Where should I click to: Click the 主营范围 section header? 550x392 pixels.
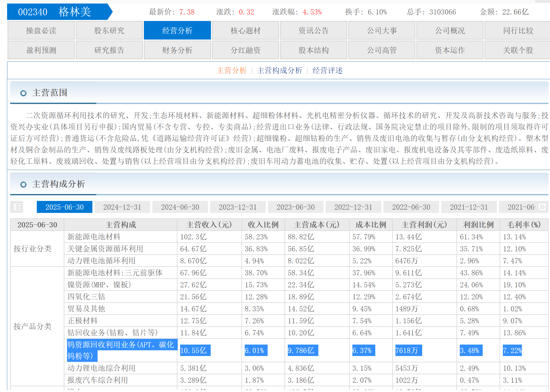(x=50, y=93)
